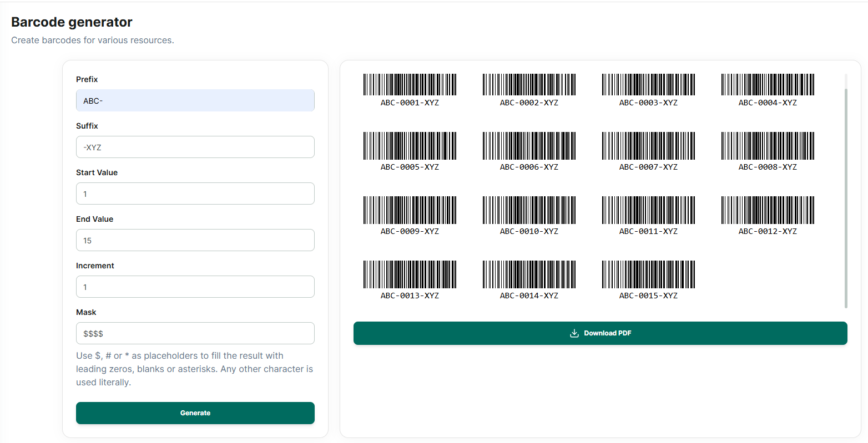The height and width of the screenshot is (443, 868).
Task: Click the Increment label
Action: pos(95,266)
